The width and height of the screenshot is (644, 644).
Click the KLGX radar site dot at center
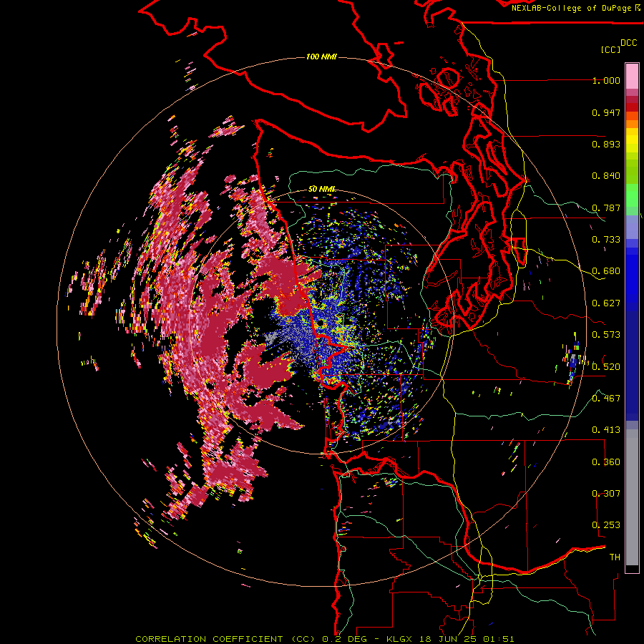tap(321, 324)
